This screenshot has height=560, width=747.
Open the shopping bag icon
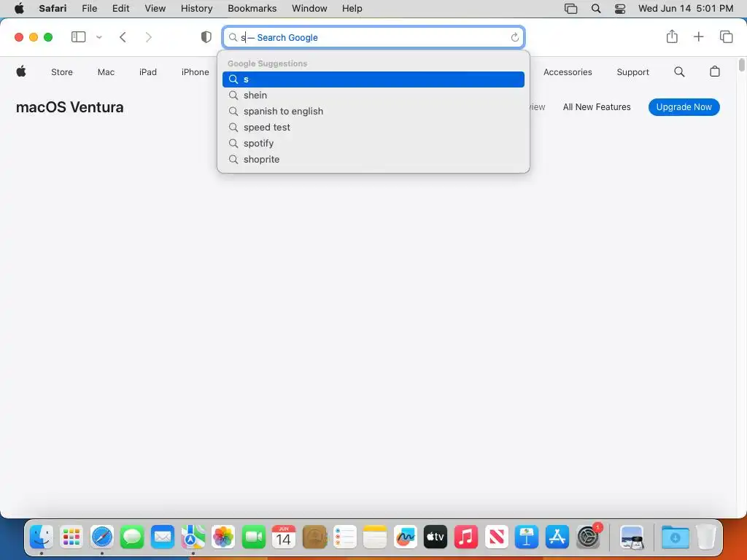click(715, 71)
